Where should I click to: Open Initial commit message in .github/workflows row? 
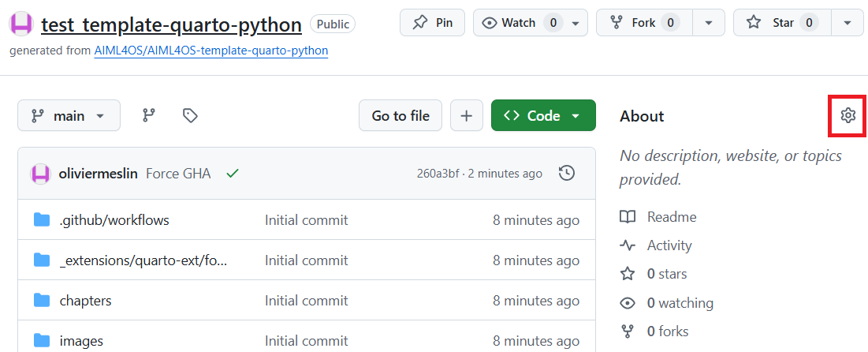click(306, 220)
